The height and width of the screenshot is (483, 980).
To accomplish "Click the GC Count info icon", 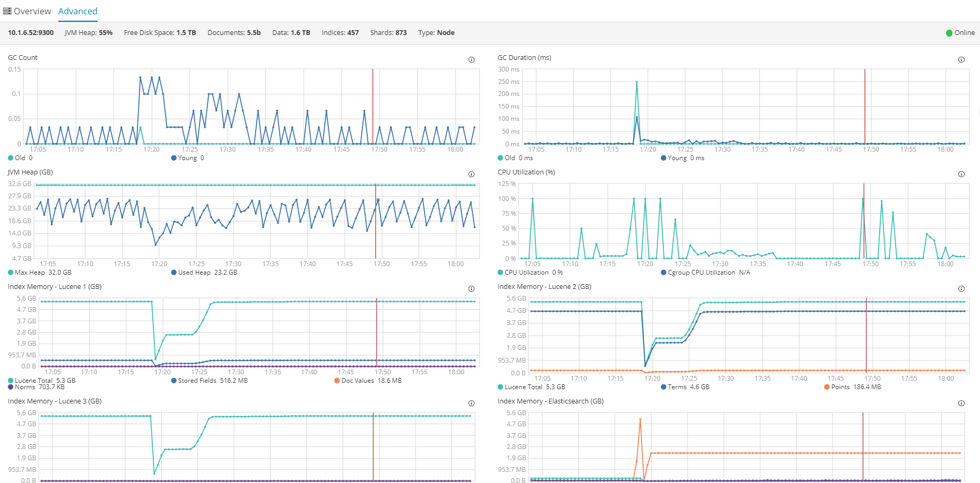I will [471, 60].
